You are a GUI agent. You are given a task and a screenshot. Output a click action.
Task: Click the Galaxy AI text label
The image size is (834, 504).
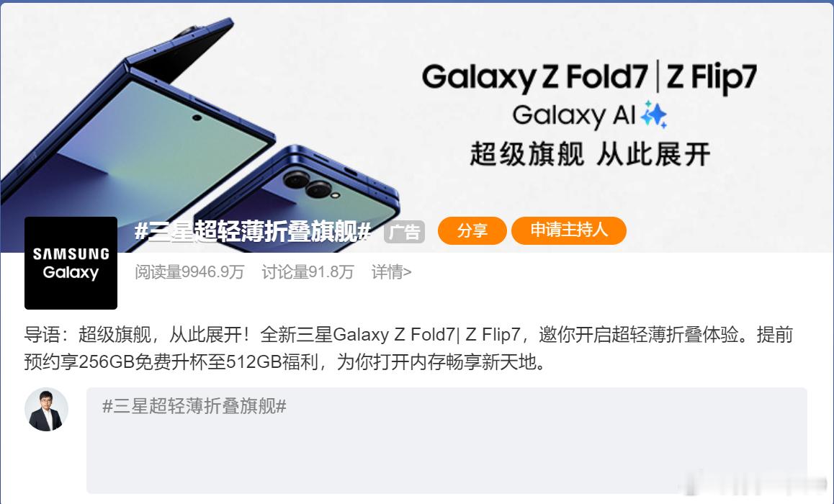(x=574, y=114)
